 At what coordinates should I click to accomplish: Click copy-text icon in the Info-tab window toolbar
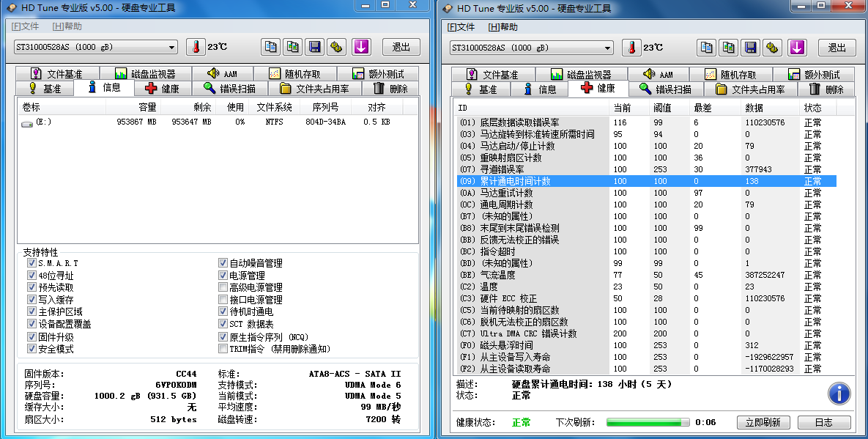tap(271, 47)
